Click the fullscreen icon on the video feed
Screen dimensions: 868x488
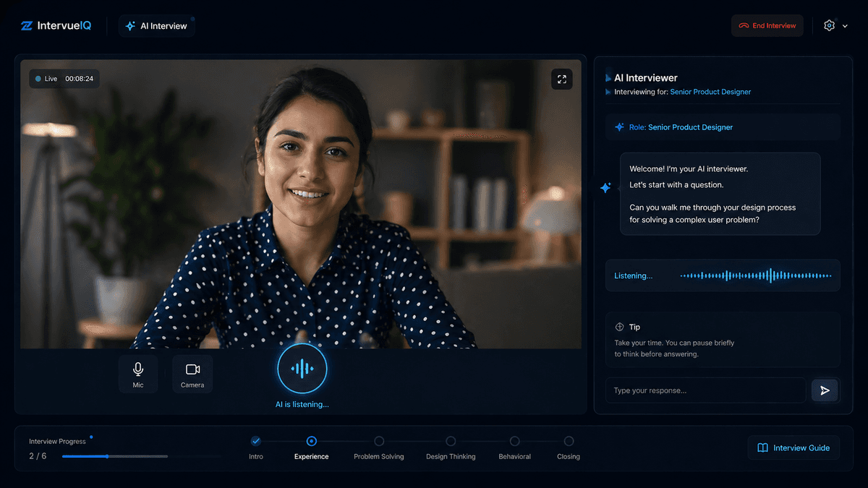pyautogui.click(x=561, y=79)
